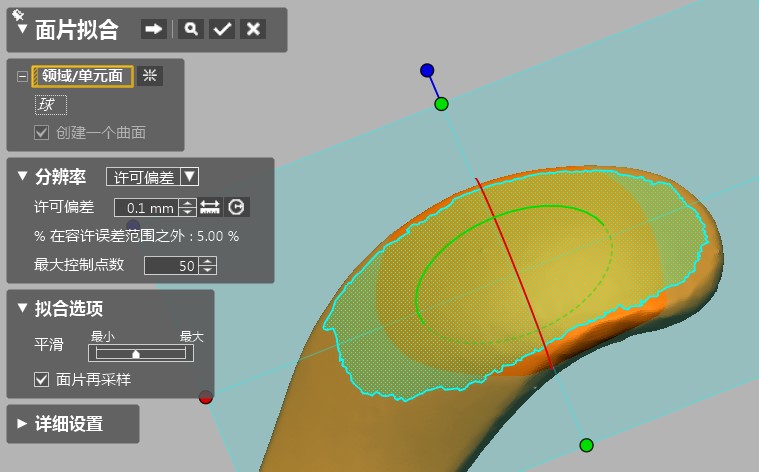Expand the 详细设置 section
The image size is (759, 472).
tap(22, 423)
